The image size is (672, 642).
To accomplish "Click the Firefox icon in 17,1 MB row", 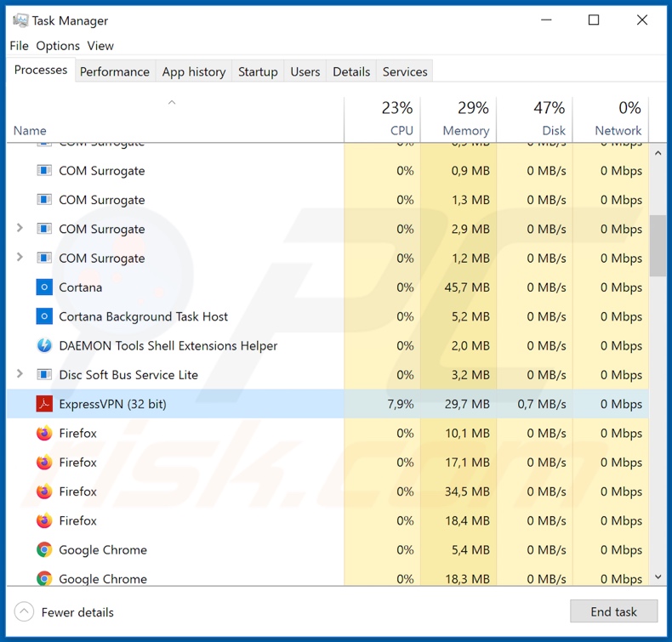I will [44, 462].
